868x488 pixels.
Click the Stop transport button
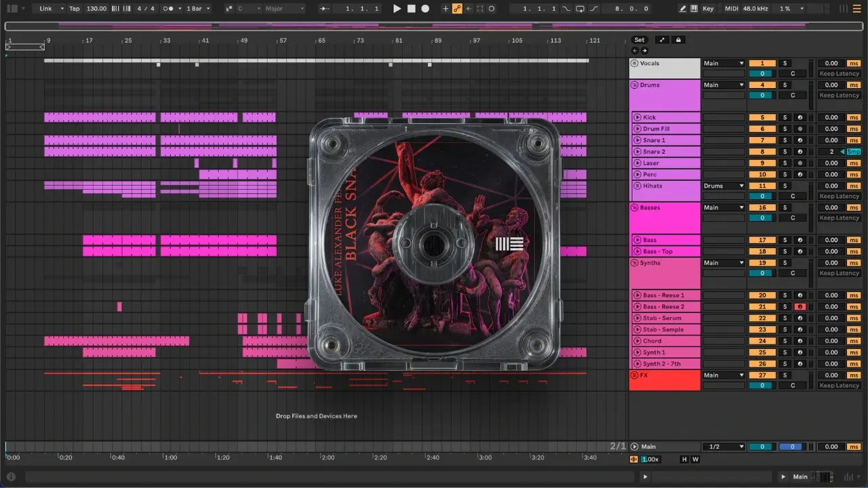pyautogui.click(x=411, y=9)
